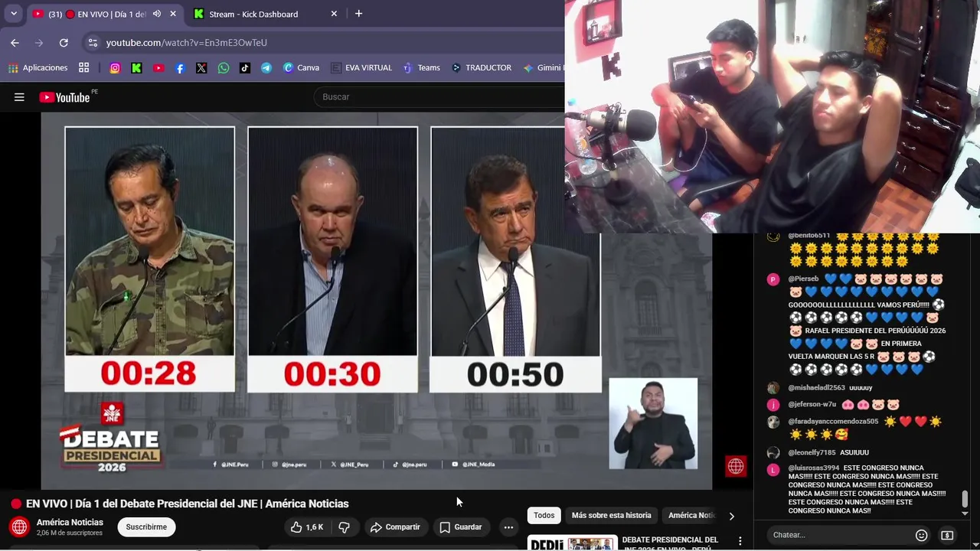Reload the current page
Viewport: 980px width, 551px height.
[64, 43]
